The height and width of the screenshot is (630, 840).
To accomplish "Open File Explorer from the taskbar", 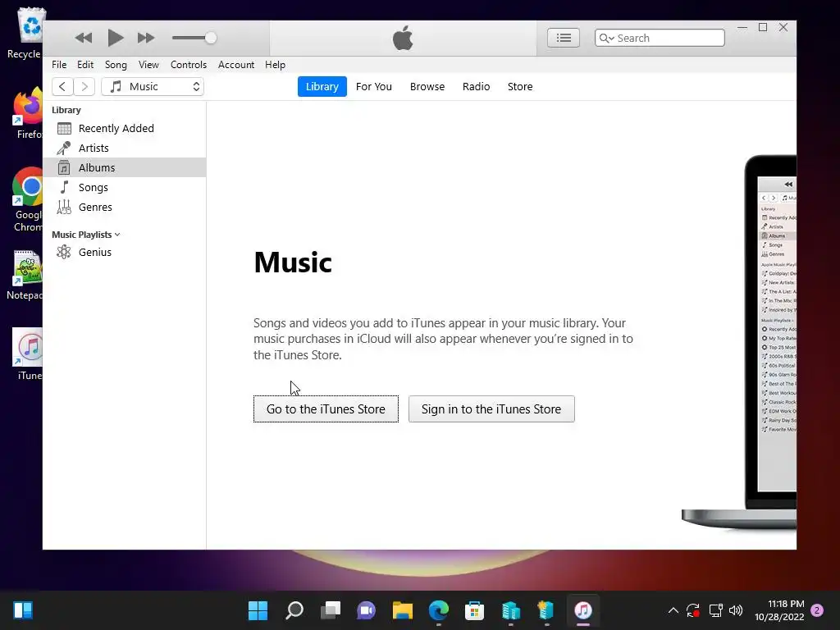I will pos(402,610).
